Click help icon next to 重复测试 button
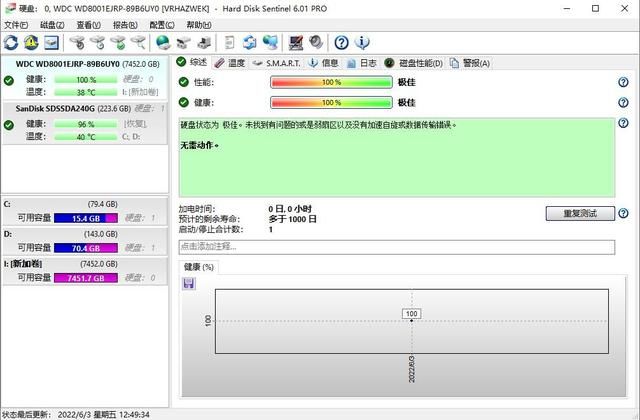Image resolution: width=640 pixels, height=420 pixels. click(x=623, y=213)
